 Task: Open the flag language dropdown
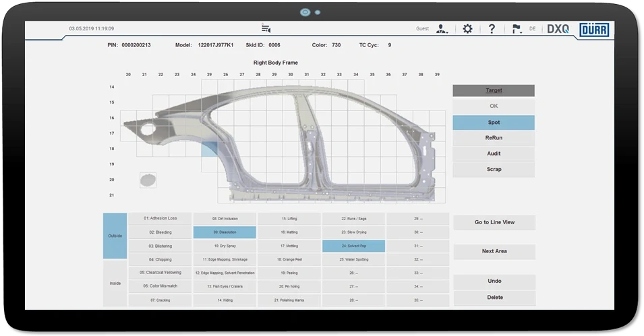pos(517,29)
